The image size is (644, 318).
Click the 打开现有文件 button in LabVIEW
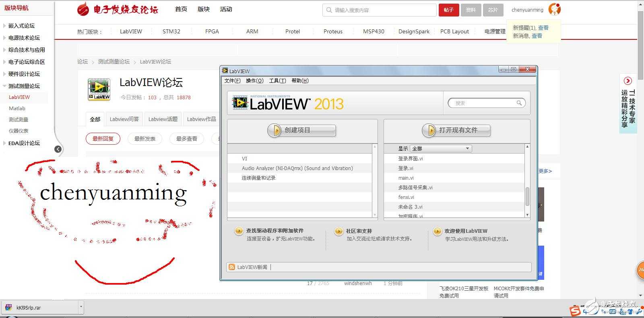[456, 130]
